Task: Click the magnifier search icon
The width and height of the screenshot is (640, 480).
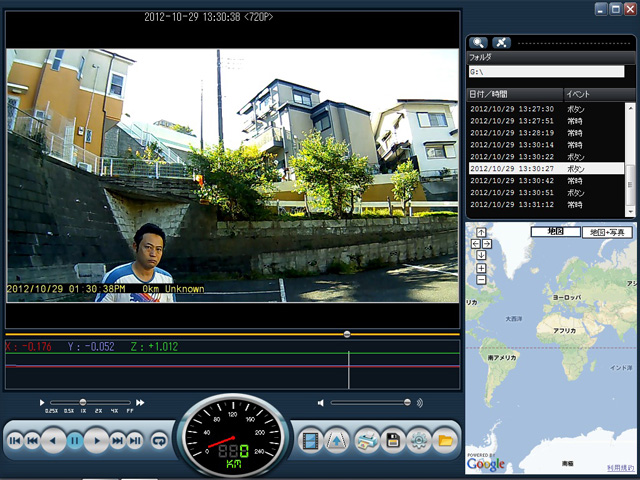Action: pyautogui.click(x=479, y=43)
